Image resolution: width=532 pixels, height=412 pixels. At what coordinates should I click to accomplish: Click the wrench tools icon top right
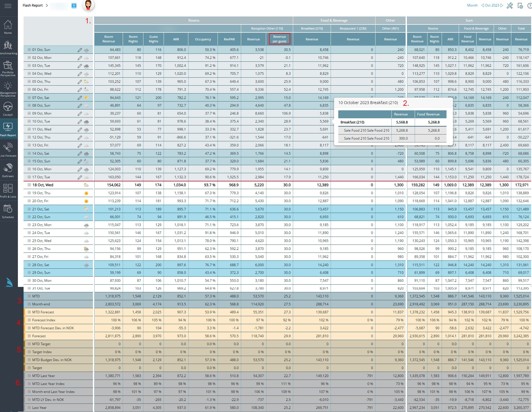510,5
